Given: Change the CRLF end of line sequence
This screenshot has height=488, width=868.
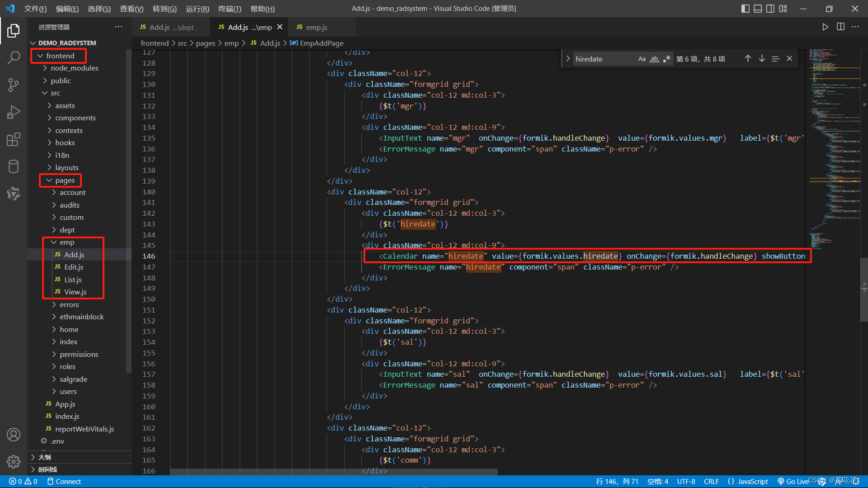Looking at the screenshot, I should click(711, 482).
